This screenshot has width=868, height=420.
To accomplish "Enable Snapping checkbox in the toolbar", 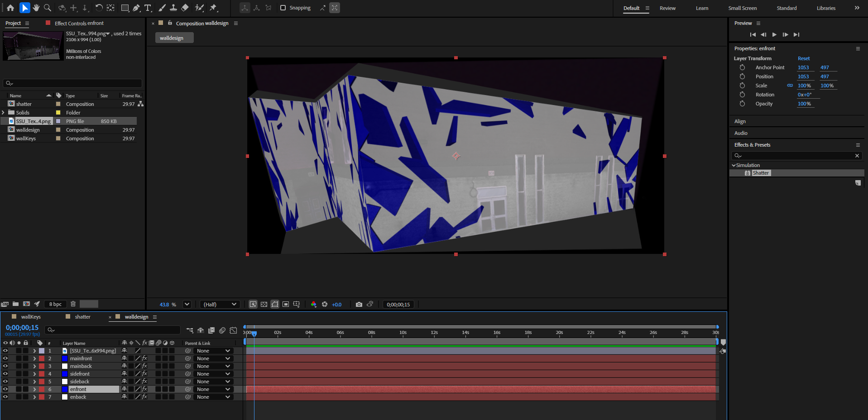I will pos(283,8).
